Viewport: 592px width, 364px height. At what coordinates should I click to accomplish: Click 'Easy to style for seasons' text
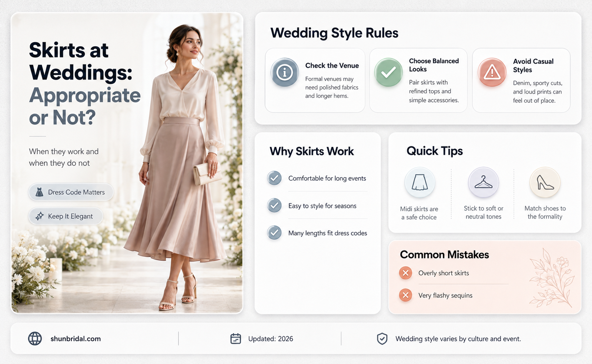322,206
